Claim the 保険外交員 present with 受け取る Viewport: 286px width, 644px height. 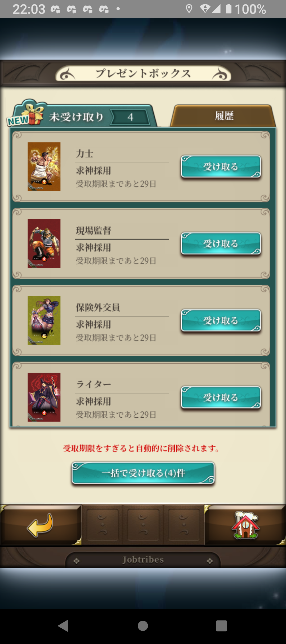click(221, 320)
